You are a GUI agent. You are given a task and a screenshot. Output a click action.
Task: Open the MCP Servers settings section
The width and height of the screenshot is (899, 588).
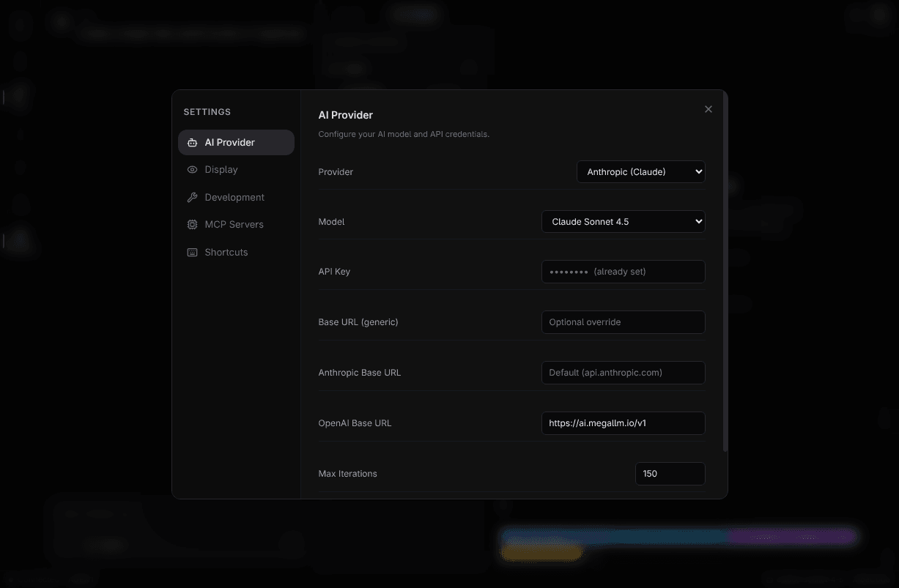click(x=233, y=224)
